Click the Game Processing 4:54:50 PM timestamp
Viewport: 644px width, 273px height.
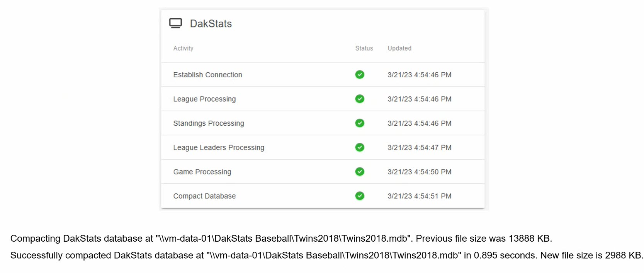(x=419, y=172)
